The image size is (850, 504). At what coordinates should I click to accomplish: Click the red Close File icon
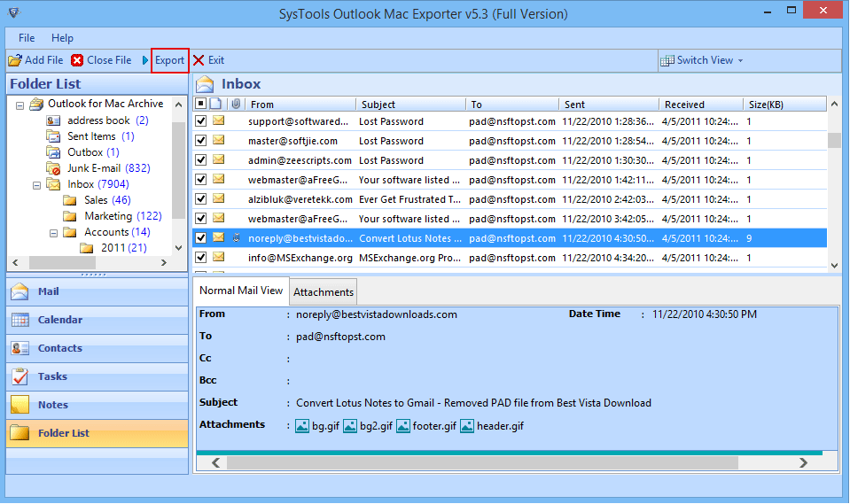coord(77,60)
